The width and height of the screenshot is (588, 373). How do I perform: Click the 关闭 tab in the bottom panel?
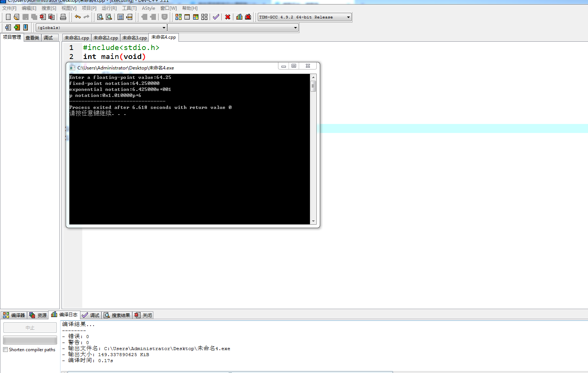click(143, 315)
